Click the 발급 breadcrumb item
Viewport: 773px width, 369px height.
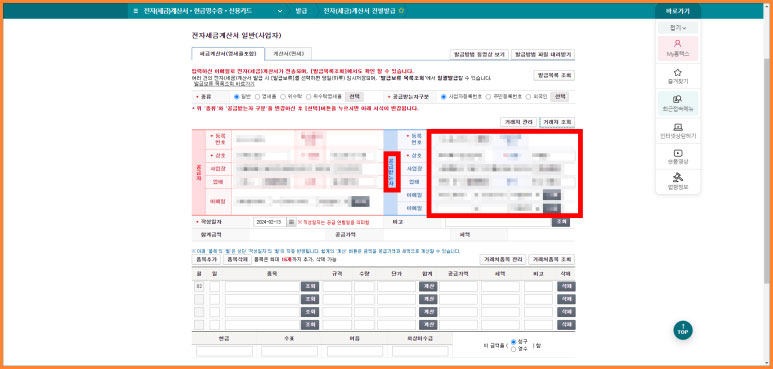pos(301,11)
